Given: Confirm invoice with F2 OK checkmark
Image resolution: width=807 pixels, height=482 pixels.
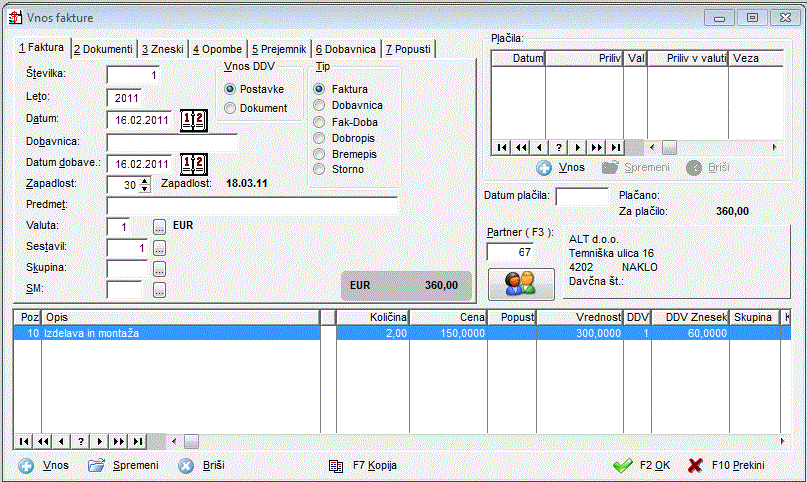Looking at the screenshot, I should [623, 465].
